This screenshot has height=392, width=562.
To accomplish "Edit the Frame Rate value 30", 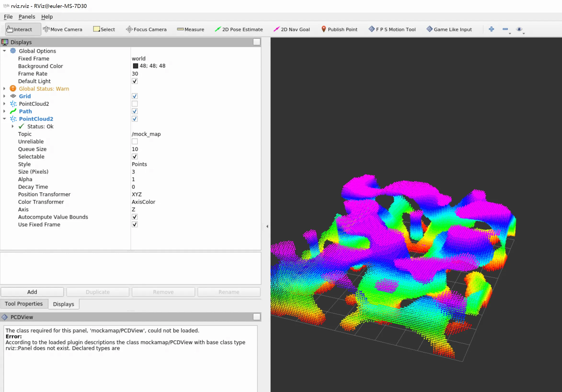I will tap(196, 74).
